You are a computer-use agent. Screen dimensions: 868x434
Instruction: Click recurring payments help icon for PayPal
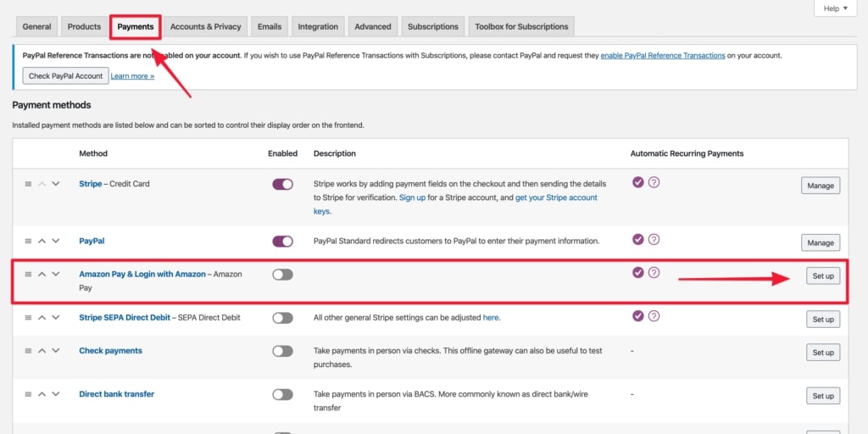654,240
